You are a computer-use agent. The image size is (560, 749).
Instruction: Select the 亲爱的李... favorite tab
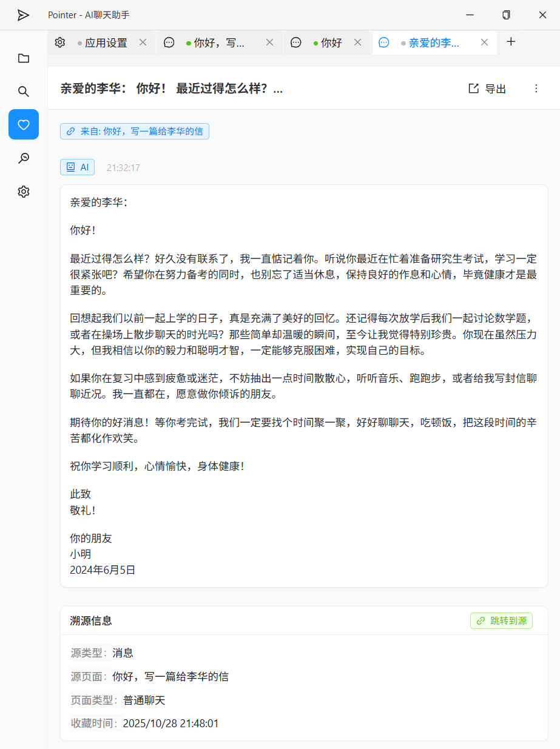tap(431, 42)
